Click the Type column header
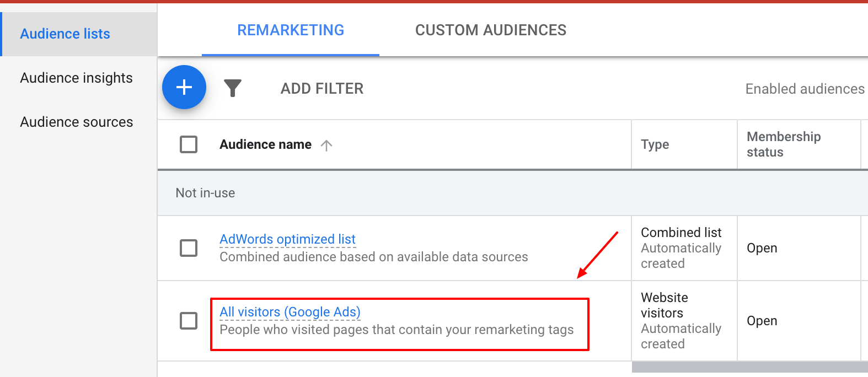The image size is (868, 377). click(655, 144)
